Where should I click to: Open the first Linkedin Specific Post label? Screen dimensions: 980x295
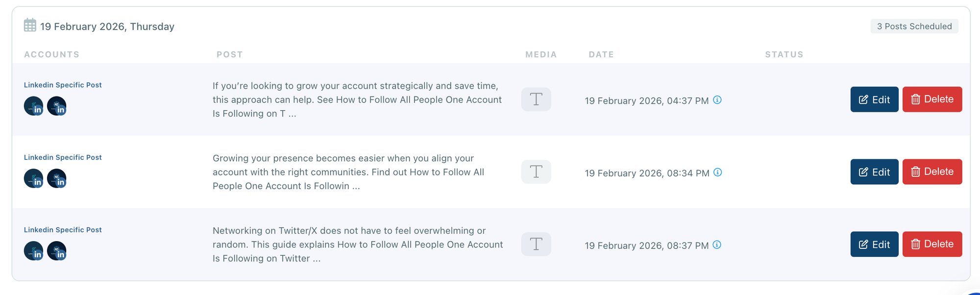tap(63, 85)
